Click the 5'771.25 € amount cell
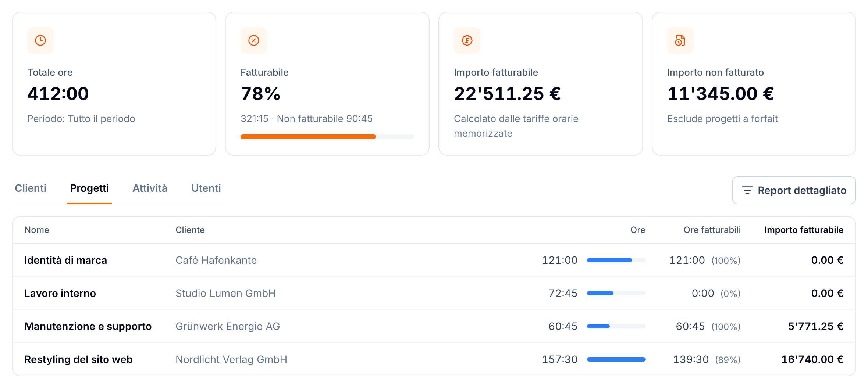This screenshot has width=868, height=388. tap(815, 326)
